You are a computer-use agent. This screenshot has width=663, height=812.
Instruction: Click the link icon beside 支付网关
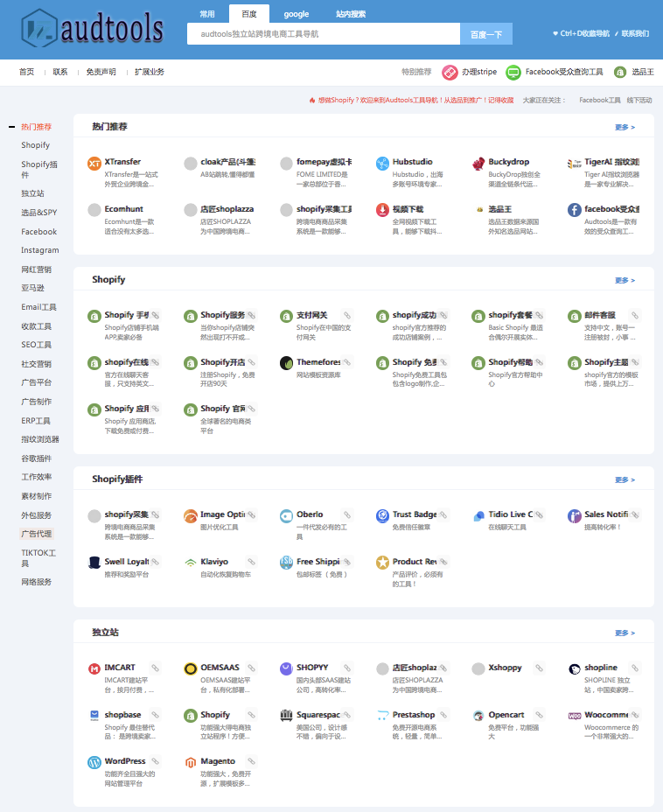(x=347, y=315)
